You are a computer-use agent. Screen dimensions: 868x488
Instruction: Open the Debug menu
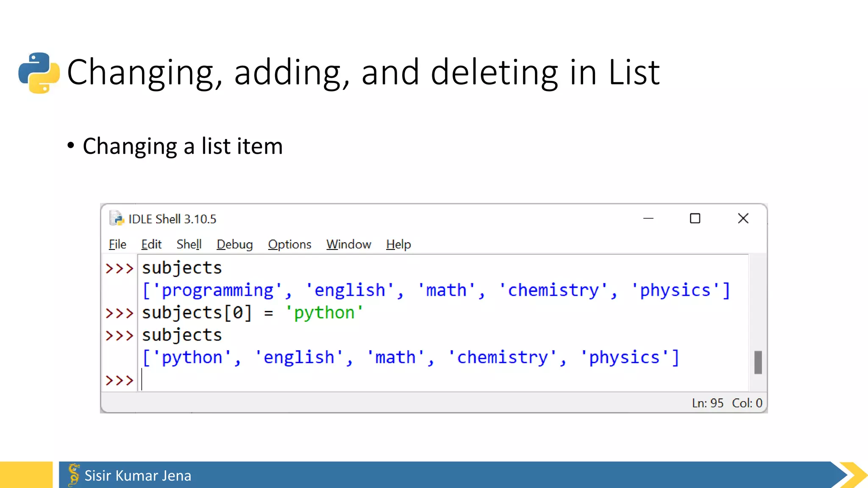[x=235, y=244]
